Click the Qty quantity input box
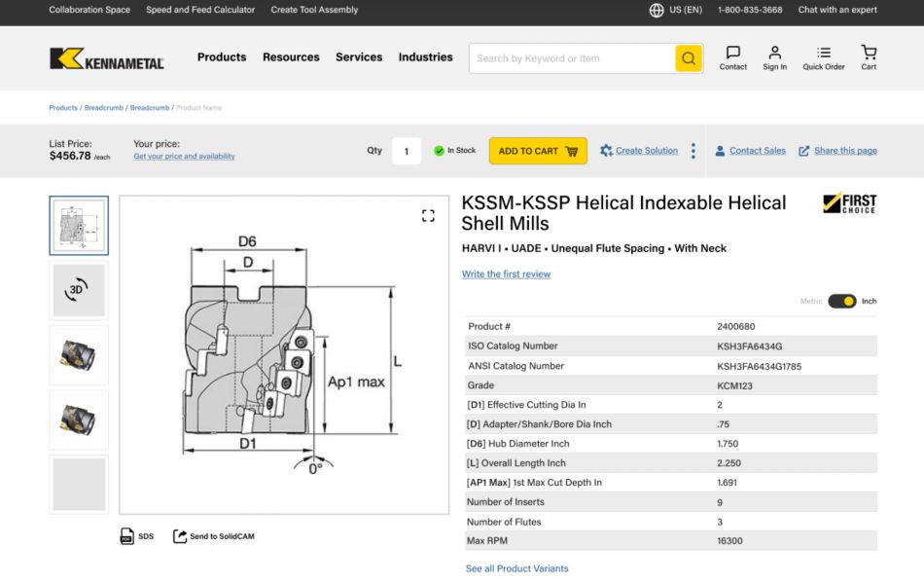924x583 pixels. click(x=406, y=151)
